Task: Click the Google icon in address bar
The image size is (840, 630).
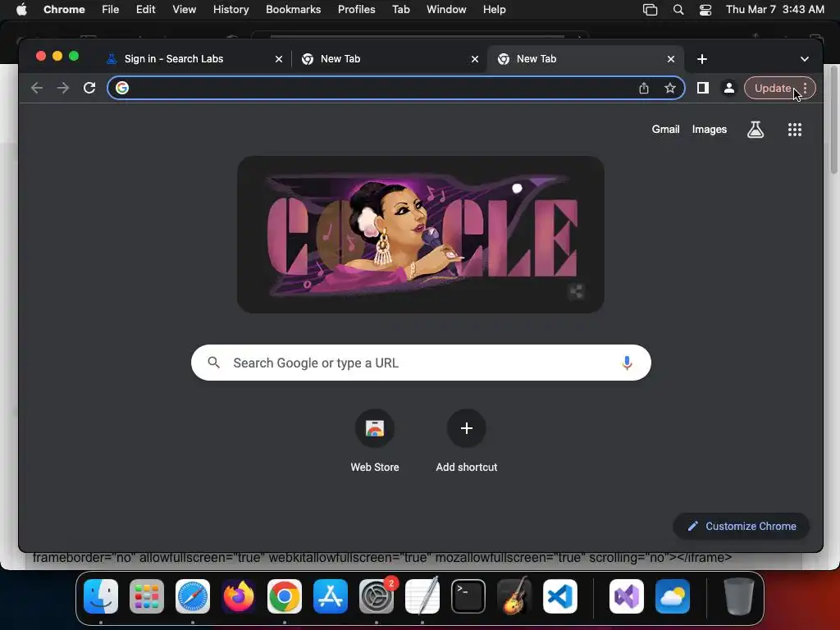Action: 122,88
